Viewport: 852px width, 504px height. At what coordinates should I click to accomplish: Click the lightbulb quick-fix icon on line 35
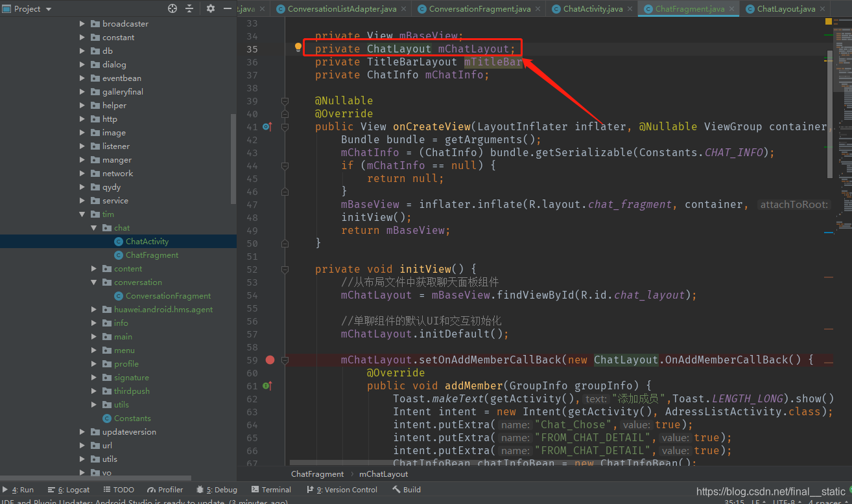298,47
